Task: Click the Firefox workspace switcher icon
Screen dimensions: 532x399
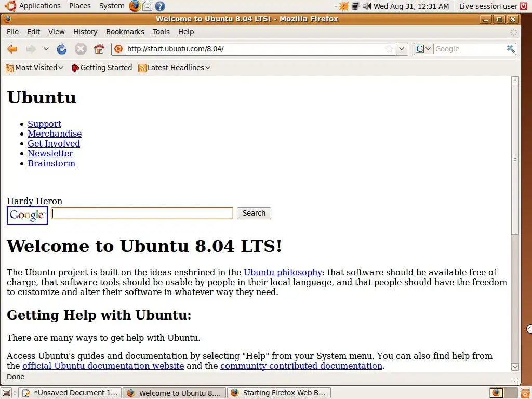Action: (x=496, y=393)
